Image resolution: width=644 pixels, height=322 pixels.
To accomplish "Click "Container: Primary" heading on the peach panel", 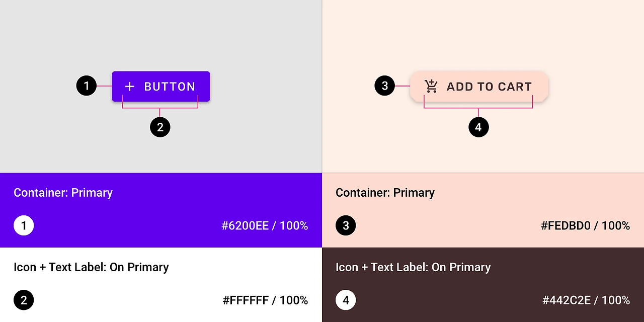I will [385, 193].
